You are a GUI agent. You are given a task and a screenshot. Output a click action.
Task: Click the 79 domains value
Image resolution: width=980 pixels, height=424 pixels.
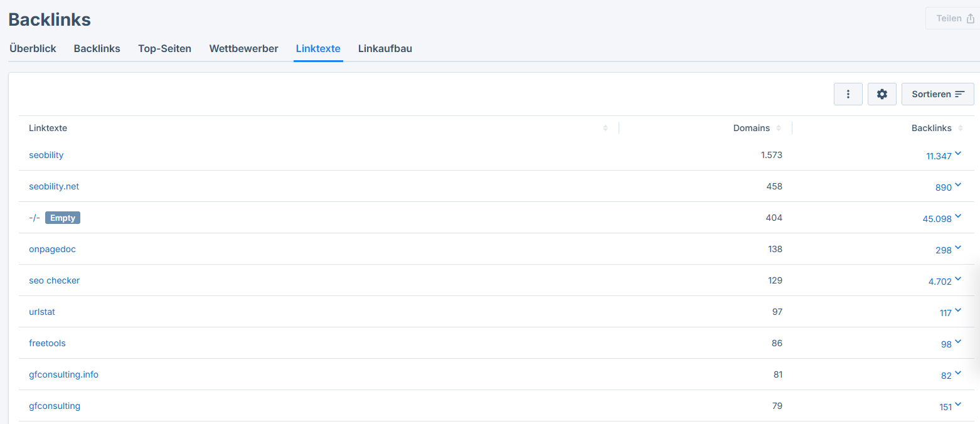pos(777,406)
